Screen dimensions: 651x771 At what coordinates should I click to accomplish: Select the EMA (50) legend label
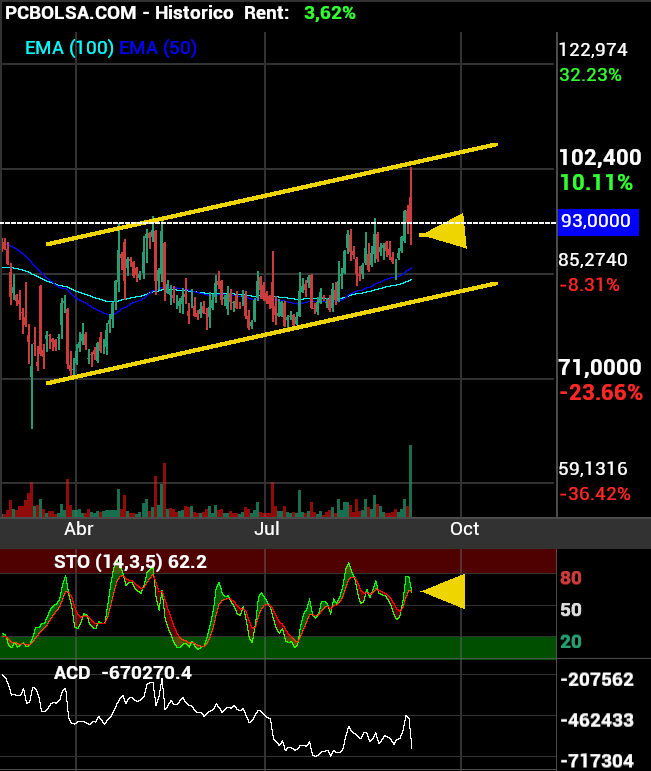(158, 48)
